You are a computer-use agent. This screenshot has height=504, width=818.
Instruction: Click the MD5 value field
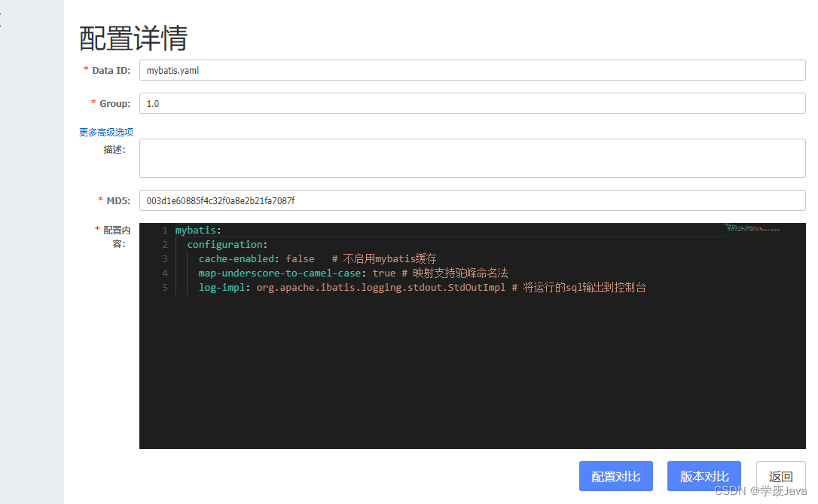[x=472, y=200]
